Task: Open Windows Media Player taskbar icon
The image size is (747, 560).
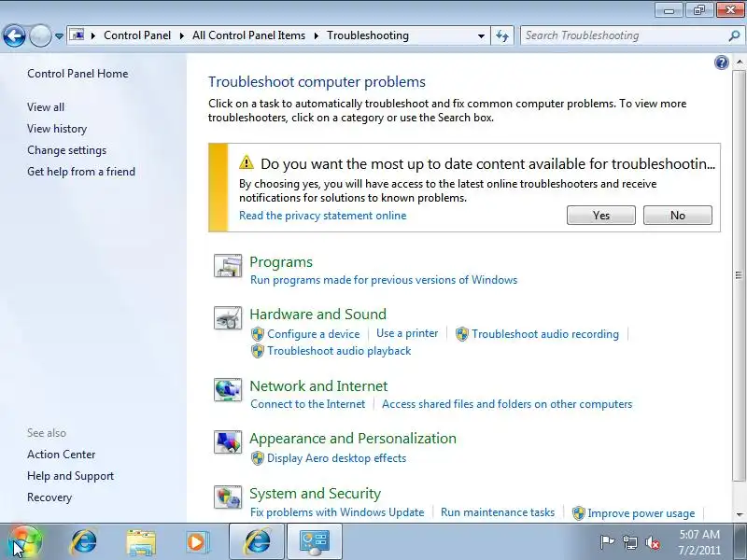Action: coord(196,542)
